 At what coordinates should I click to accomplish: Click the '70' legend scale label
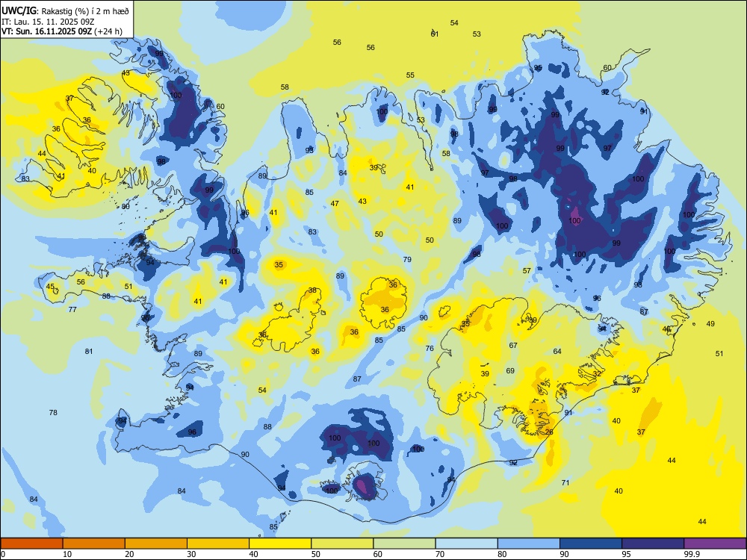[440, 554]
